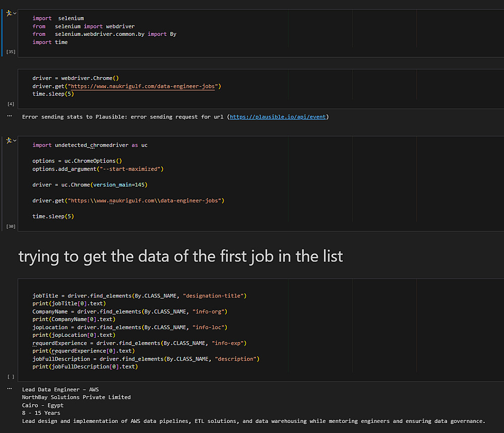Expand run options for selenium imports cell
504x433 pixels.
click(x=15, y=13)
